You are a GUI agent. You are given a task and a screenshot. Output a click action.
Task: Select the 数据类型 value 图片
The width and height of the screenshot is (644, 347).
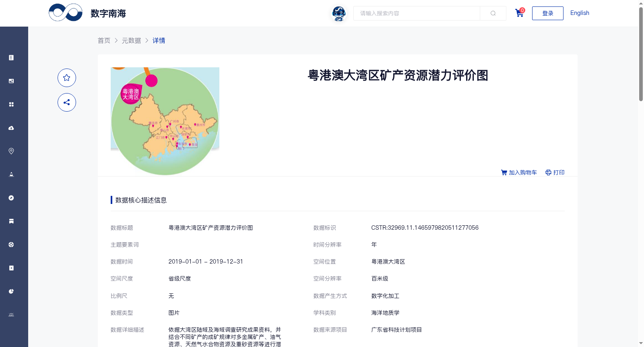(x=174, y=313)
